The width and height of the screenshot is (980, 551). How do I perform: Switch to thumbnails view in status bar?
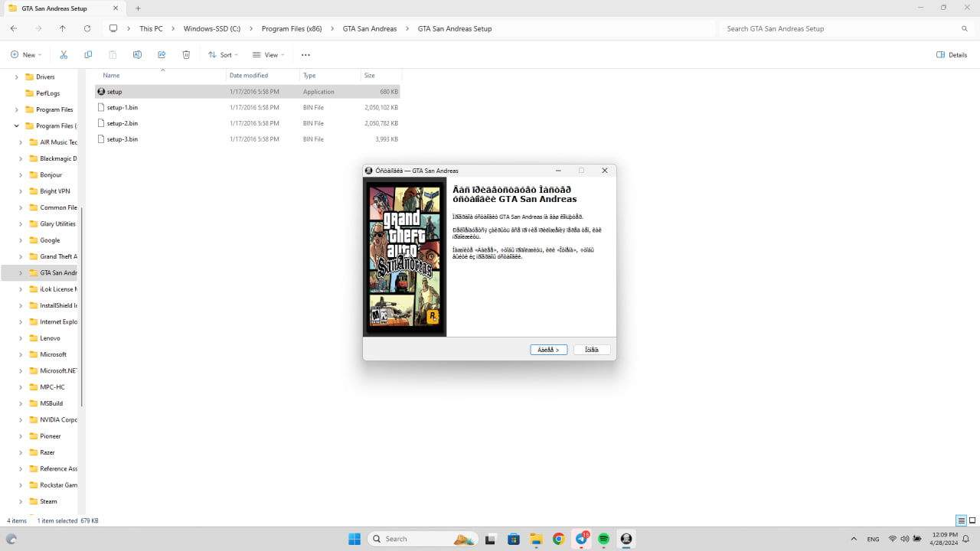(x=972, y=521)
